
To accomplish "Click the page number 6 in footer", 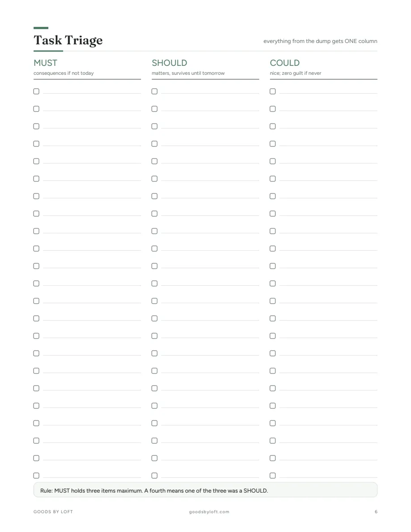I will point(376,512).
